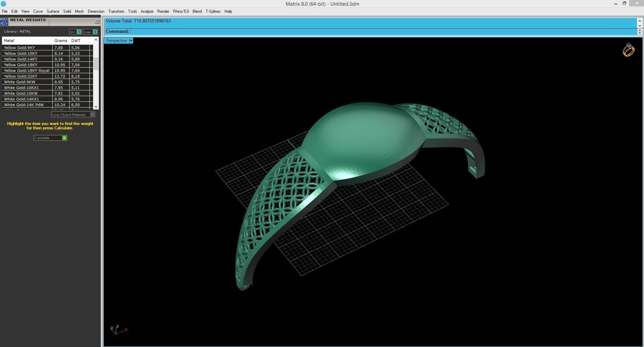Screen dimensions: 644x347
Task: Click the metal list scroll-down arrow
Action: (x=96, y=106)
